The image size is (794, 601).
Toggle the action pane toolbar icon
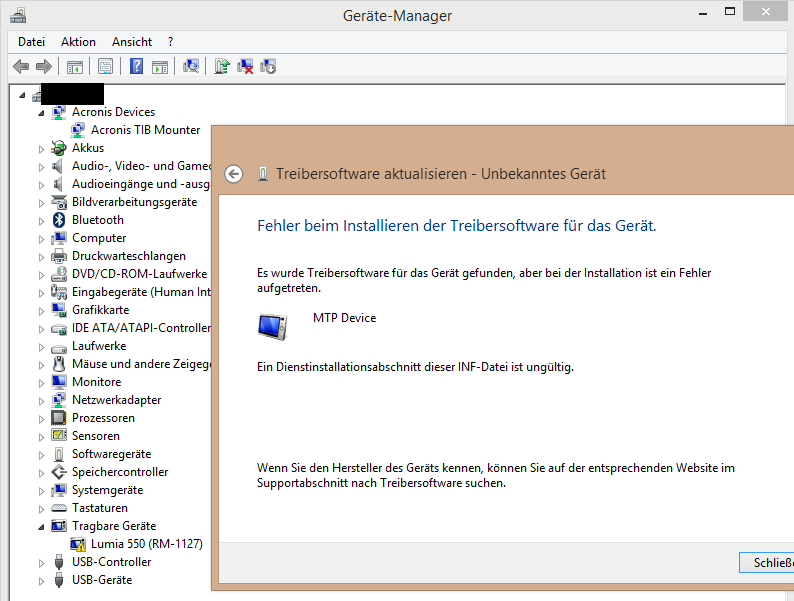[160, 66]
